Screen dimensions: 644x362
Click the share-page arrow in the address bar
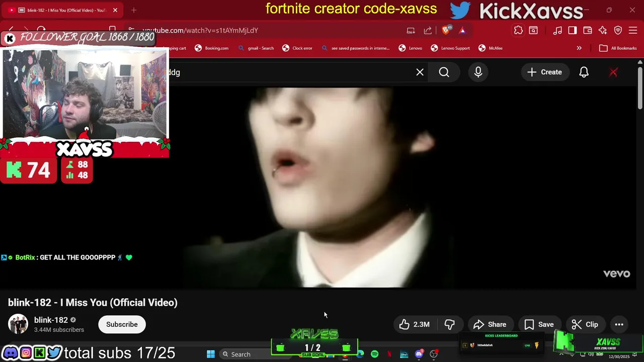pos(428,31)
